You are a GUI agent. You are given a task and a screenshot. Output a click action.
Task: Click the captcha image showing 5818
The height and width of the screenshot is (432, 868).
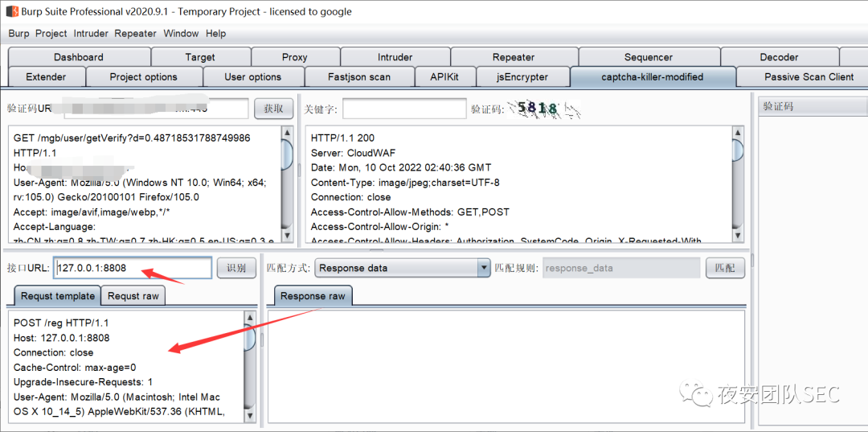[545, 109]
